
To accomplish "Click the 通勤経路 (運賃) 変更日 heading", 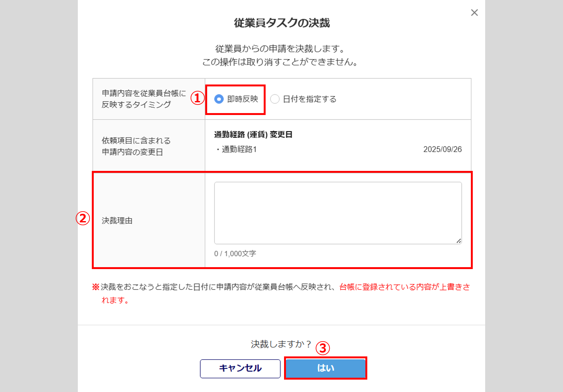I will click(x=253, y=134).
